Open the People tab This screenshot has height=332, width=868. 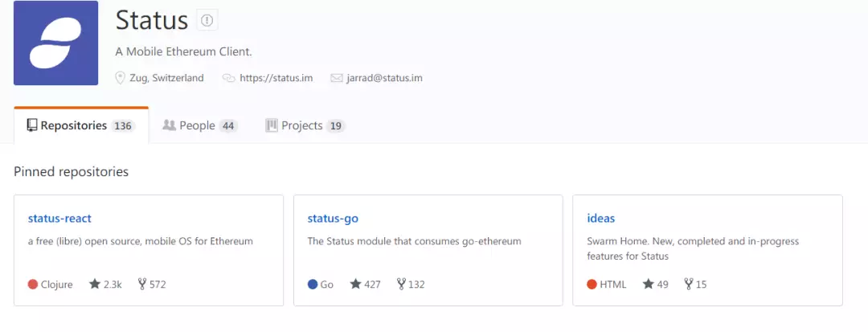point(200,125)
